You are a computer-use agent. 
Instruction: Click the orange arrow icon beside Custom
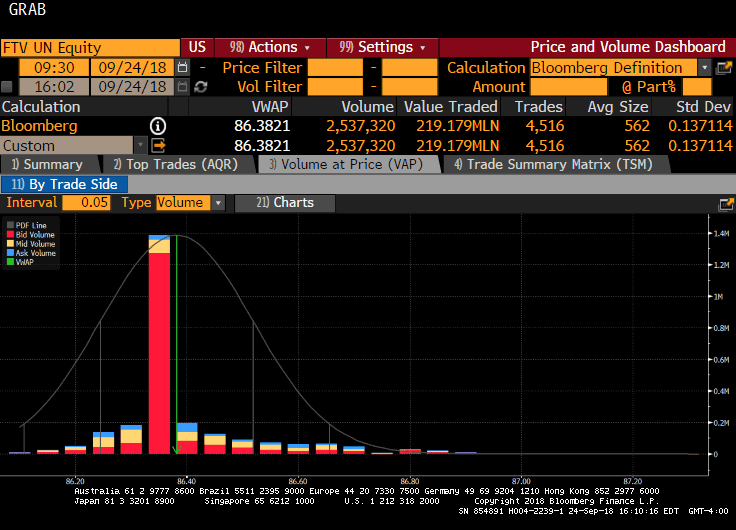158,145
